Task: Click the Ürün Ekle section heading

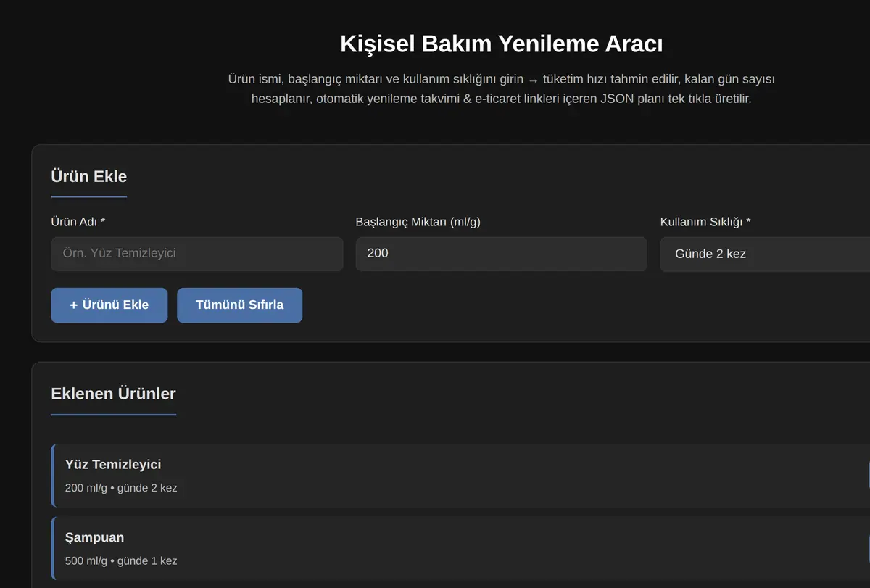Action: pos(88,176)
